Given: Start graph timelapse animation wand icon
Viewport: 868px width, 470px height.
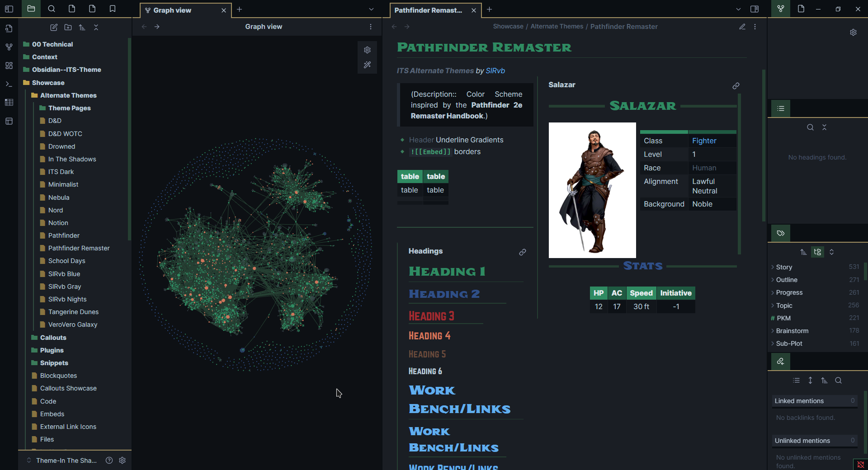Looking at the screenshot, I should coord(367,65).
